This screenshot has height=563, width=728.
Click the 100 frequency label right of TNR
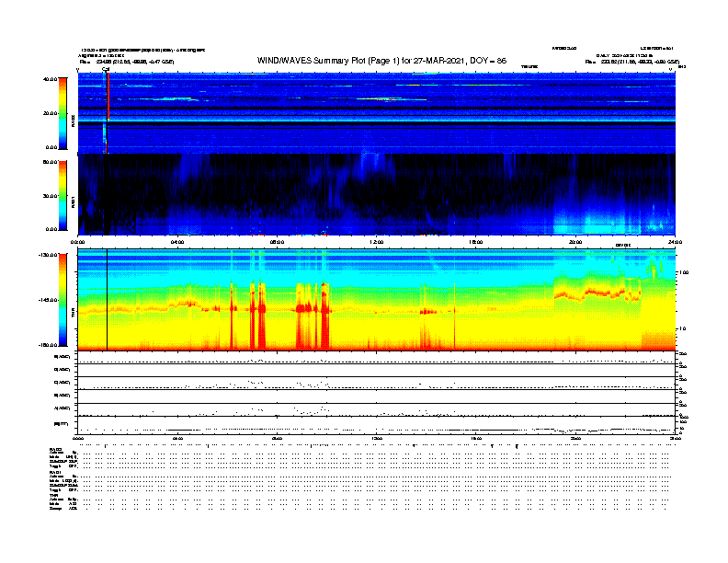tap(684, 272)
